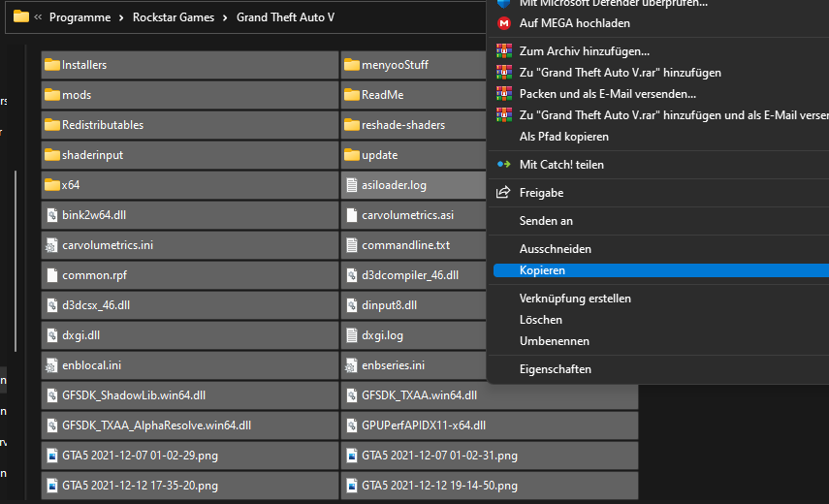Select the dxgi.log file name

tap(382, 335)
